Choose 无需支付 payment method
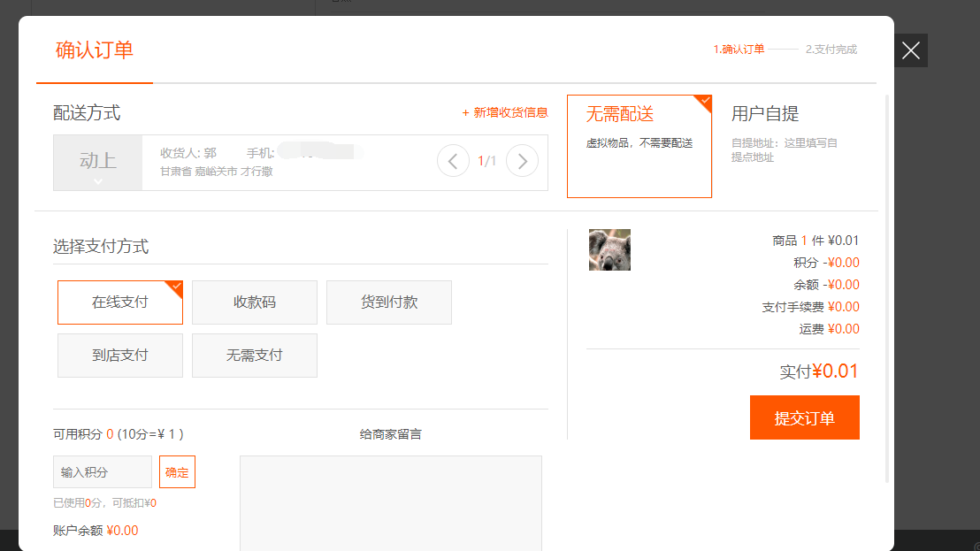The image size is (980, 551). (255, 356)
